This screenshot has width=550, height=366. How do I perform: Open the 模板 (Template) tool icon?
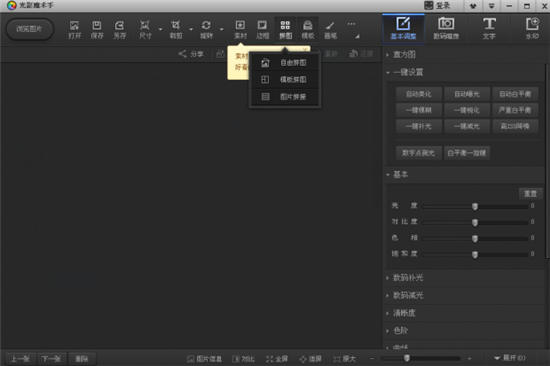(308, 29)
